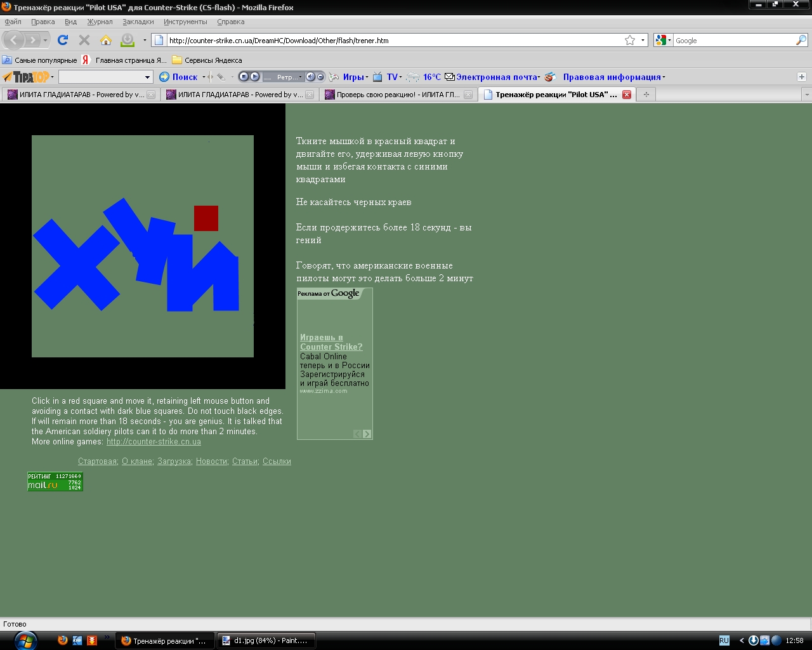Switch to the Paint window in the taskbar
This screenshot has width=812, height=650.
click(x=266, y=640)
